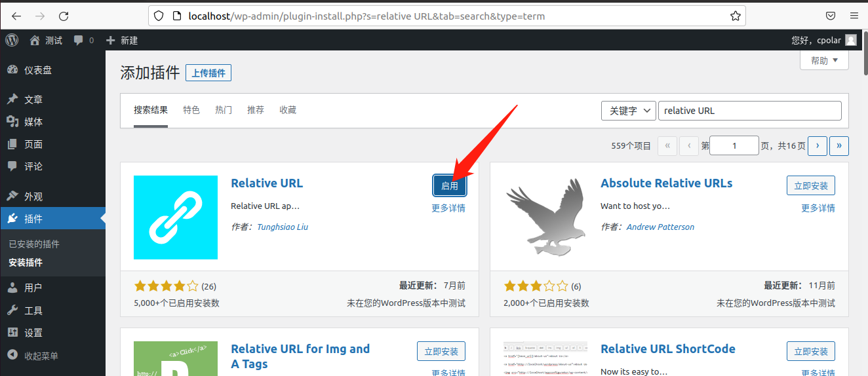Open author Andrew Patterson link
Viewport: 868px width, 376px height.
pos(660,227)
